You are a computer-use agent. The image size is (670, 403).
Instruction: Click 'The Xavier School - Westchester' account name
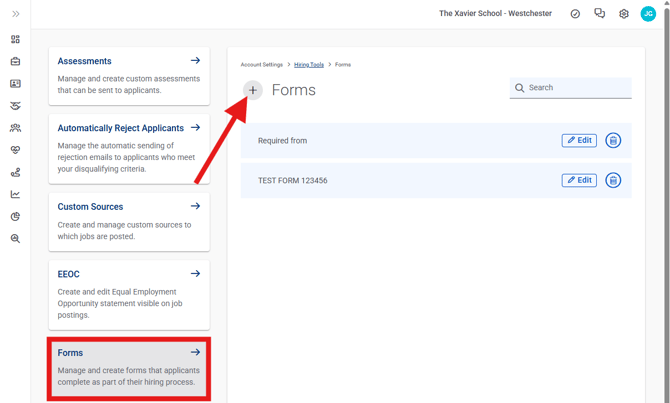point(495,13)
